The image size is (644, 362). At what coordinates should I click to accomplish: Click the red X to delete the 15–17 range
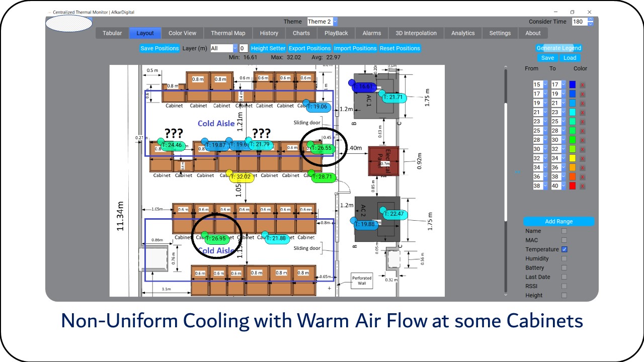582,84
